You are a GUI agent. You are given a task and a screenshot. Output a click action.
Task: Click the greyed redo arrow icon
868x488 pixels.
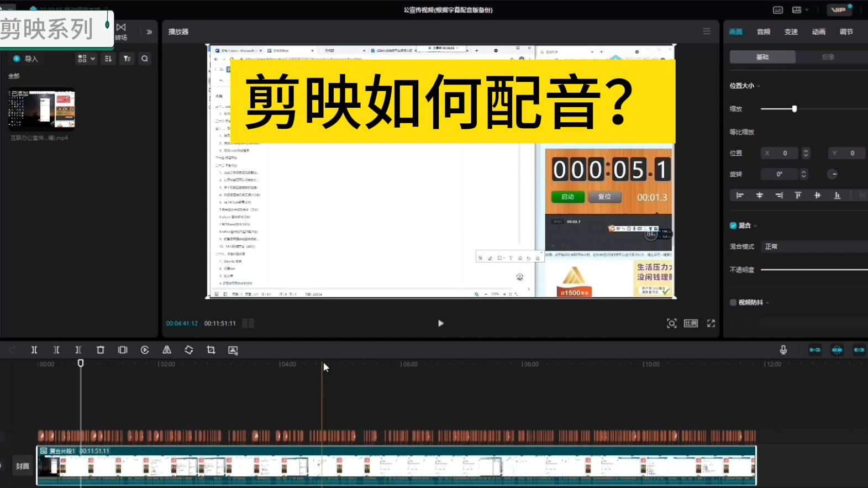click(12, 350)
